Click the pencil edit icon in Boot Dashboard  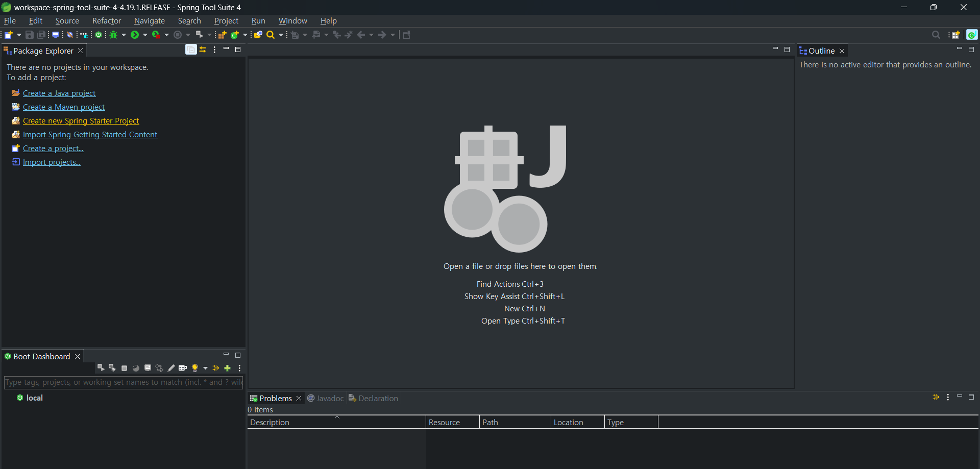coord(171,368)
